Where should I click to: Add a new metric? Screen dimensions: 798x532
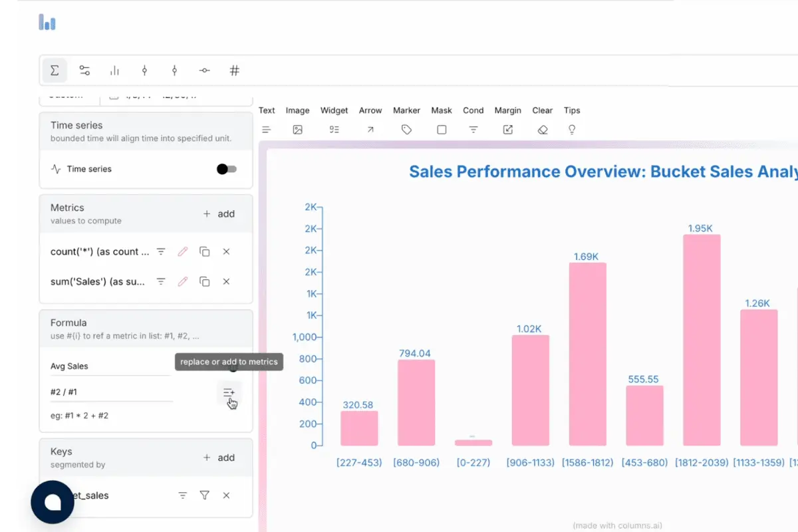coord(219,213)
